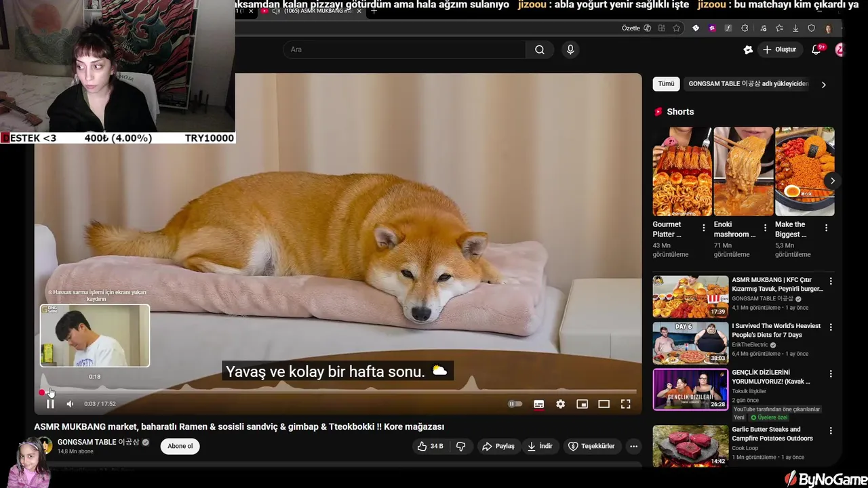Open options for Enoki mushroom short
This screenshot has width=868, height=488.
tap(765, 228)
